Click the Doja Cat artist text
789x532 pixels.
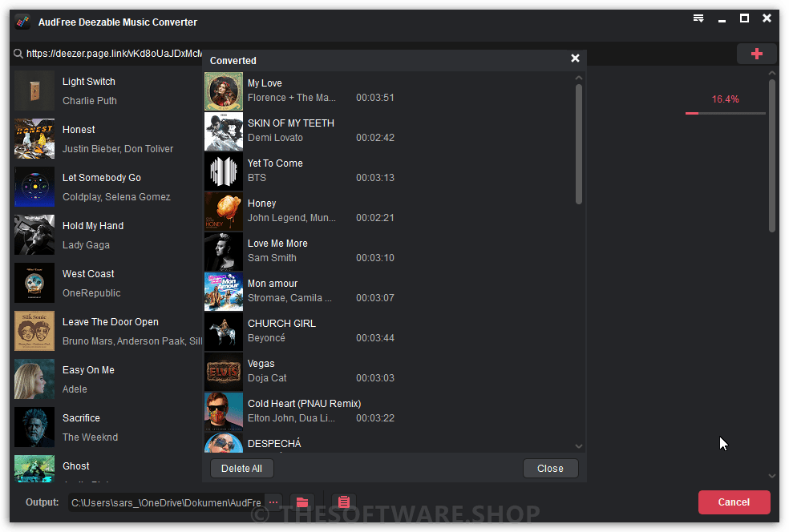tap(267, 378)
